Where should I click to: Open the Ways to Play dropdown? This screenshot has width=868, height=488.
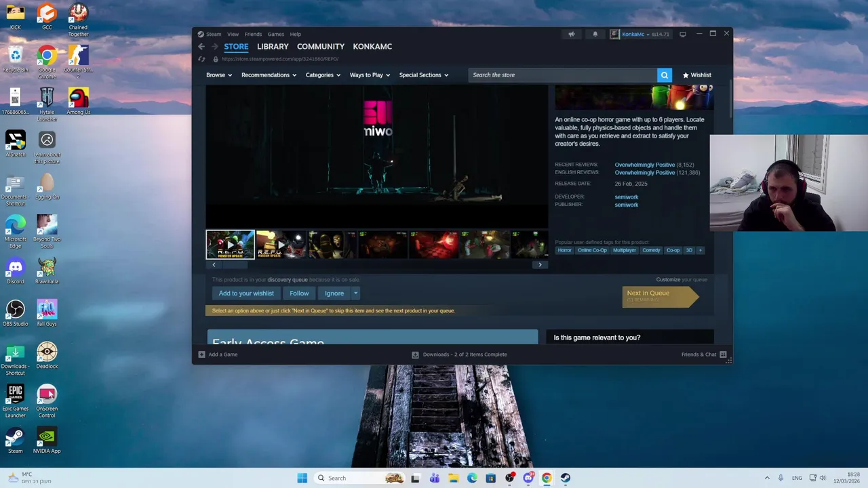(370, 75)
